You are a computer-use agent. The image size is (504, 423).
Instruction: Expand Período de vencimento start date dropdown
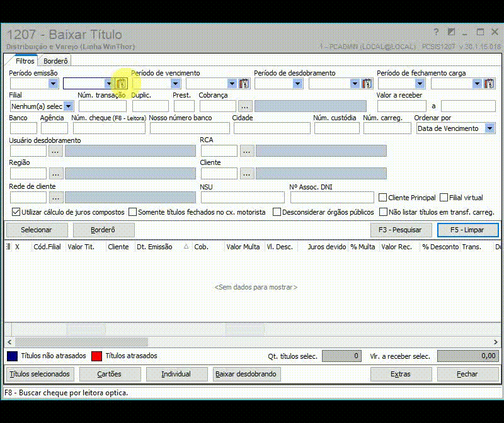pos(176,84)
